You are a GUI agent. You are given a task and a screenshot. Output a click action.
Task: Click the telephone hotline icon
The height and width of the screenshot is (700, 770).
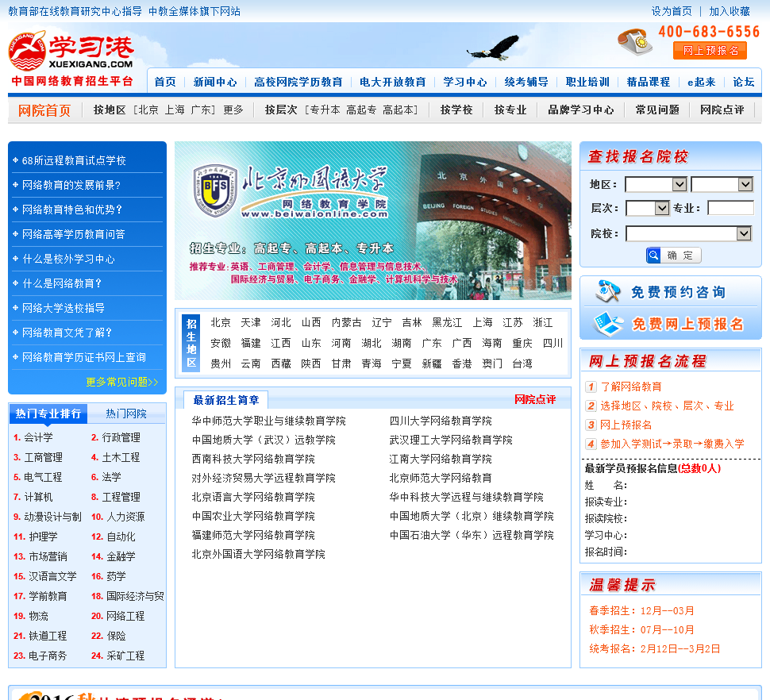[x=634, y=42]
